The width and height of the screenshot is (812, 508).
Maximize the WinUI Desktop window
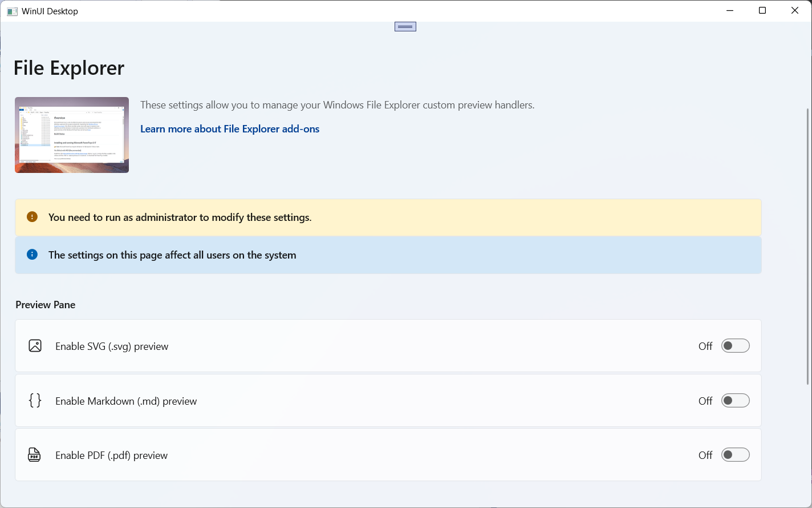[x=762, y=11]
